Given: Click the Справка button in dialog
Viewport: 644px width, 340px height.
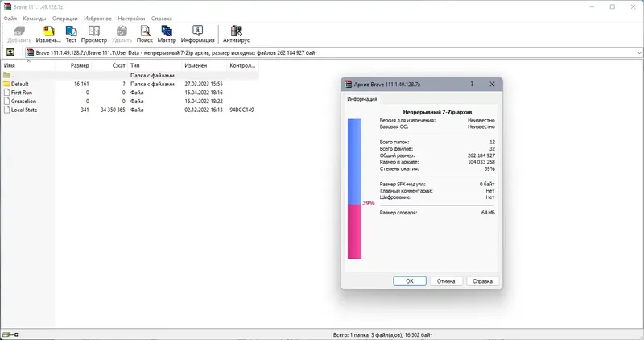Looking at the screenshot, I should 482,281.
